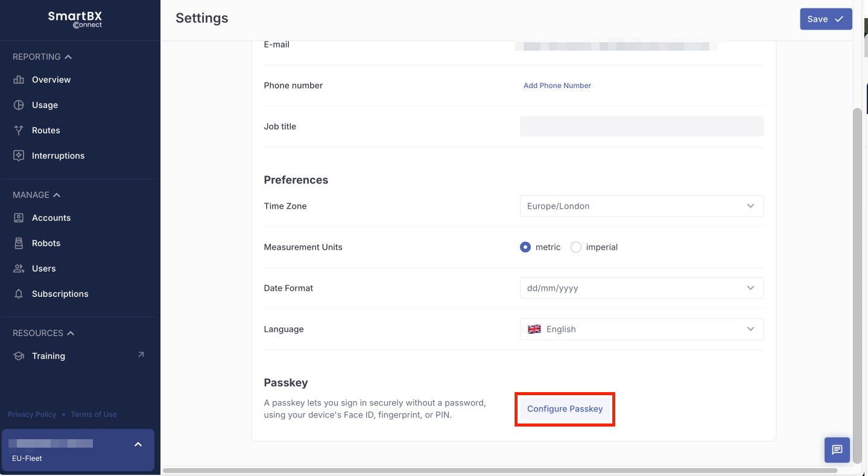Go to the Users menu item
This screenshot has width=868, height=476.
point(43,268)
